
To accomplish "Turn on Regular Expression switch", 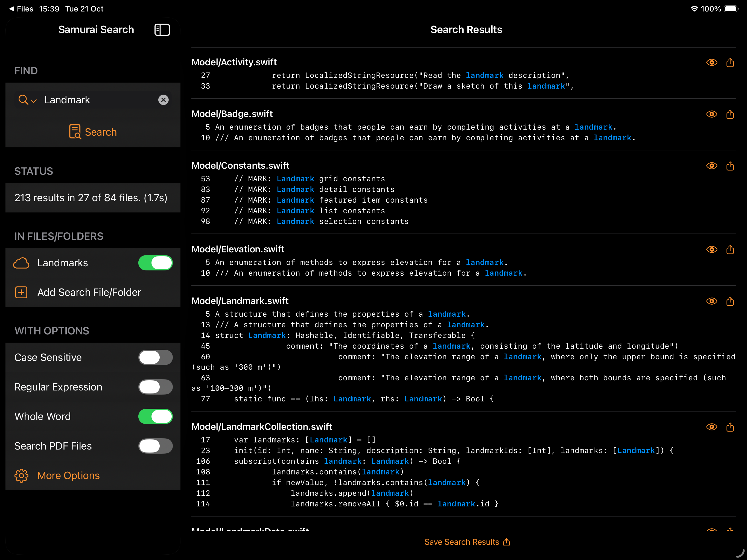I will click(x=155, y=387).
